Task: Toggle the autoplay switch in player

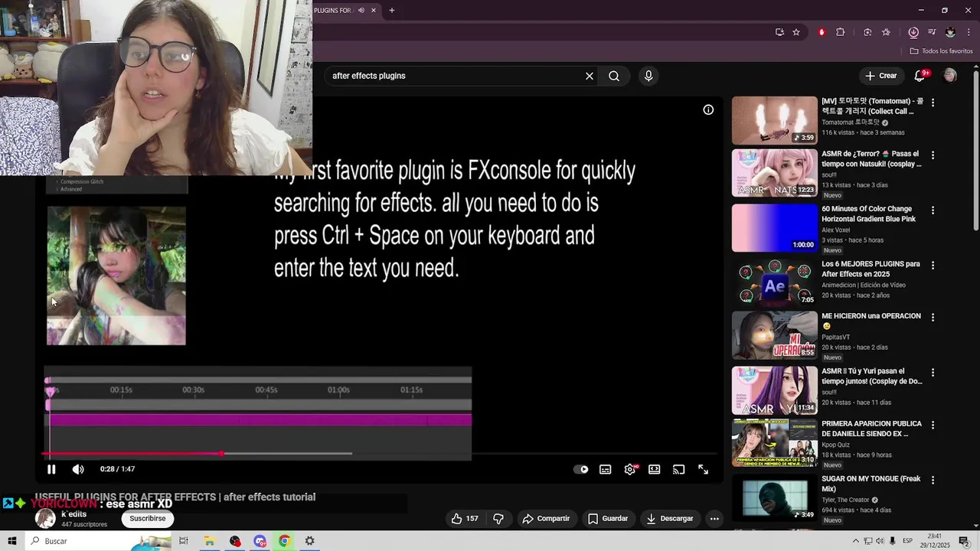Action: (x=581, y=470)
